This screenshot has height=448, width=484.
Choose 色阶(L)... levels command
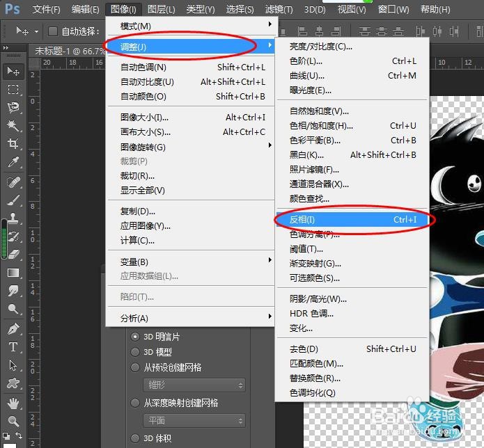point(352,61)
